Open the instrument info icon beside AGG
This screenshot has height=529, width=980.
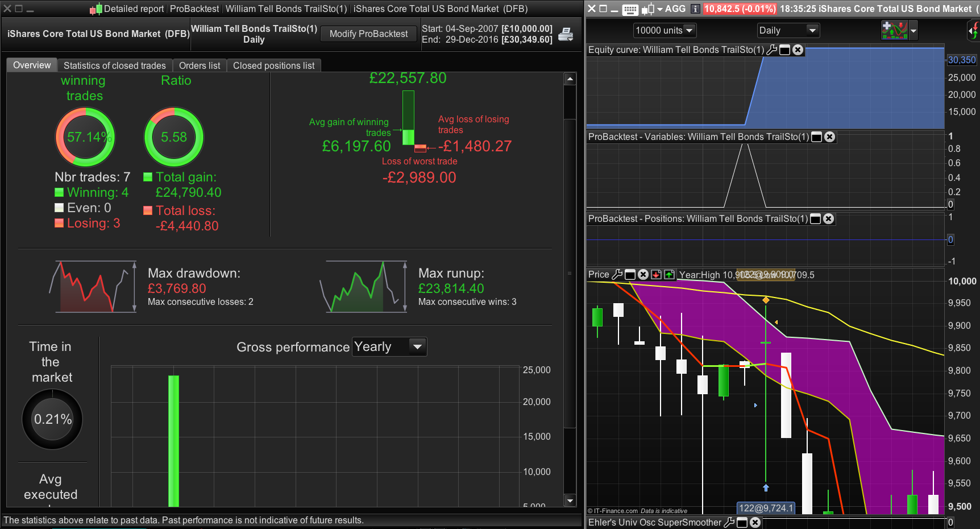tap(695, 9)
